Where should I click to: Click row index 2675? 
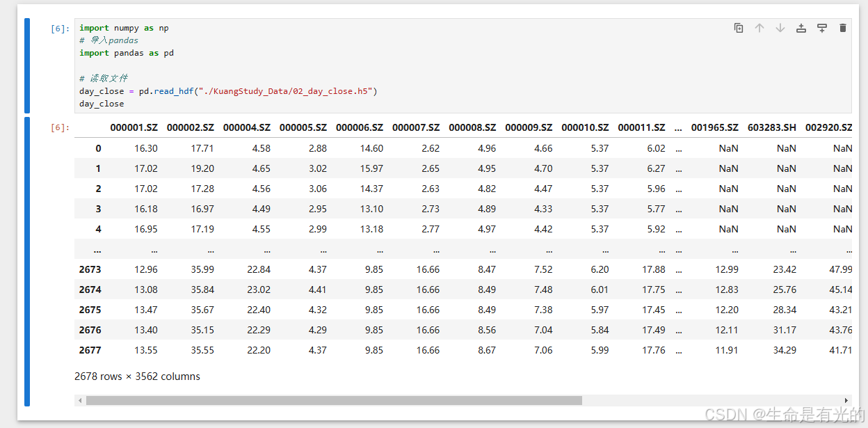90,310
